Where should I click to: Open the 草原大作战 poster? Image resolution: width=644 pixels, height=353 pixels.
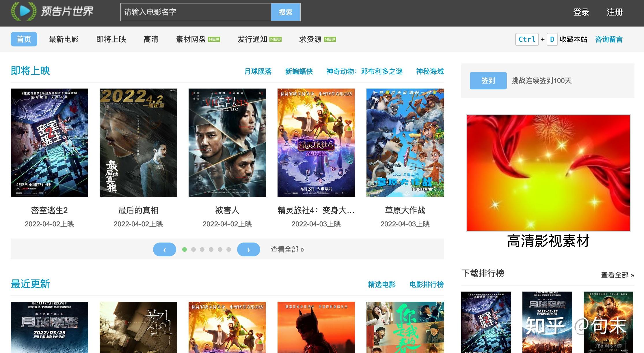pyautogui.click(x=405, y=143)
